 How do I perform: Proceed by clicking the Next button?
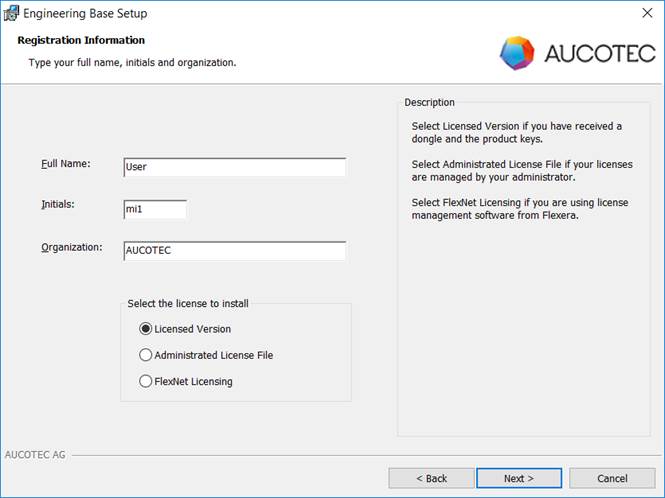(519, 478)
